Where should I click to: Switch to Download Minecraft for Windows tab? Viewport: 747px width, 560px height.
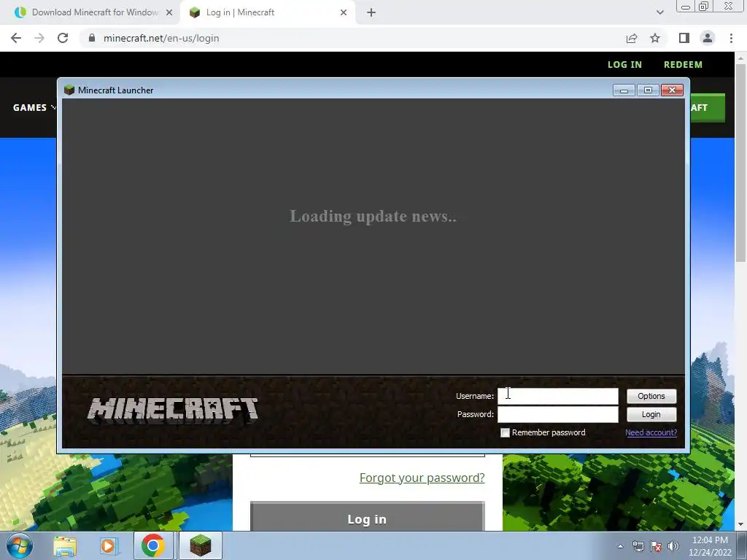pyautogui.click(x=90, y=12)
